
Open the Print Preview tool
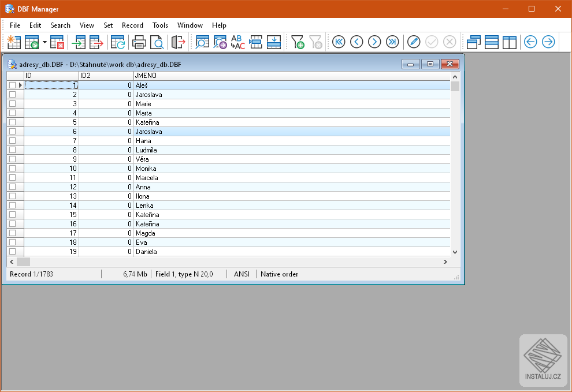coord(157,42)
